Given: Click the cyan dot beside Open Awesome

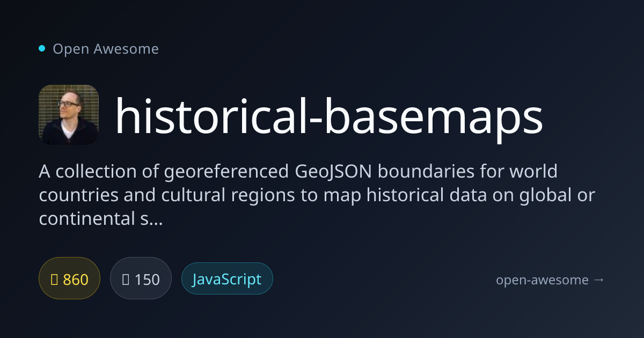Looking at the screenshot, I should 42,49.
